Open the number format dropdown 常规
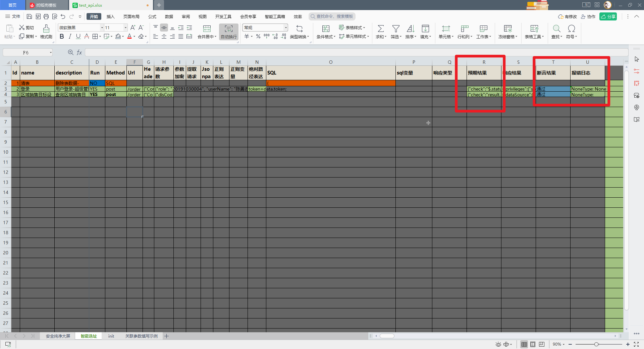Screen dimensions: 644x349 286,28
